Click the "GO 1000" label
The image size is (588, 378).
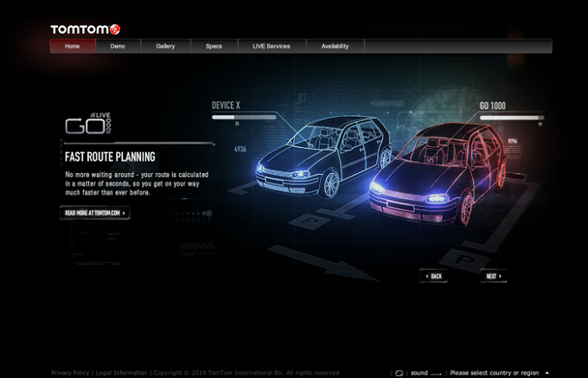coord(492,106)
